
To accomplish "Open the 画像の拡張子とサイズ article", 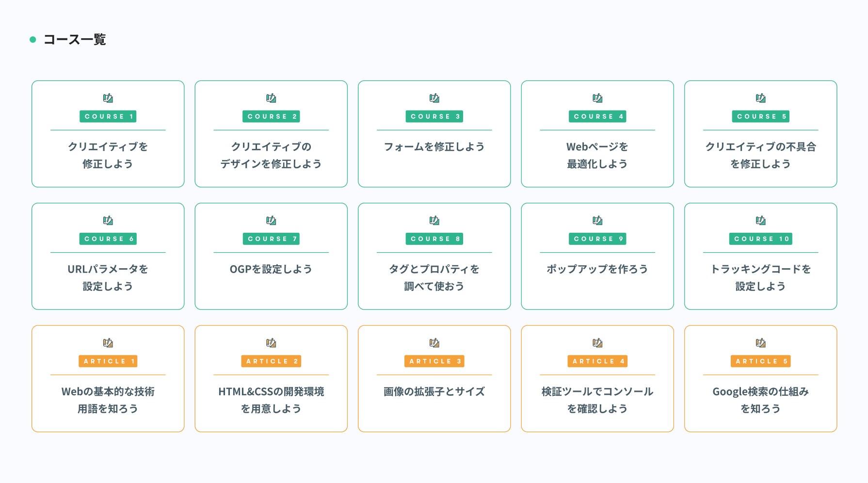I will click(x=434, y=392).
